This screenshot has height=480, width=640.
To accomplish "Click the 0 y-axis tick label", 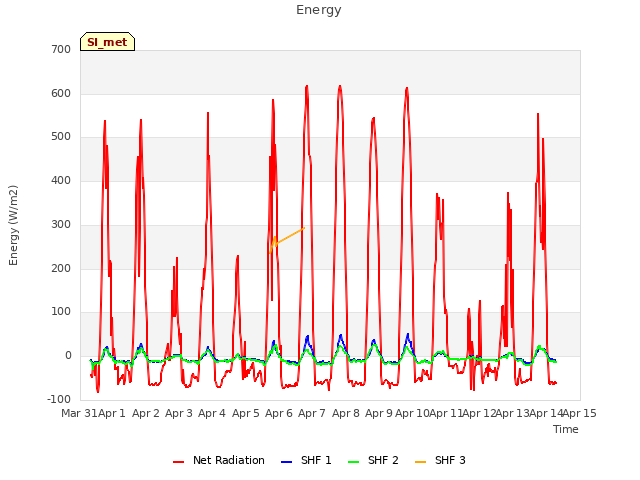I will pyautogui.click(x=68, y=356).
